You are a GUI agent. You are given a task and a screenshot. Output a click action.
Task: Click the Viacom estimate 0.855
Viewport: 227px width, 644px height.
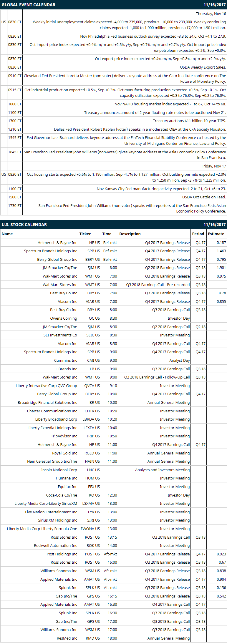[221, 301]
